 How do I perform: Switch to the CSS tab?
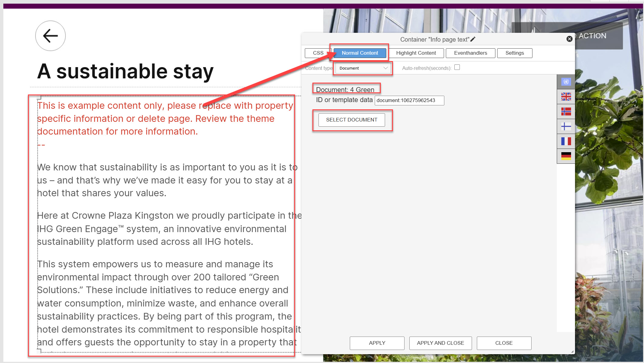(318, 53)
